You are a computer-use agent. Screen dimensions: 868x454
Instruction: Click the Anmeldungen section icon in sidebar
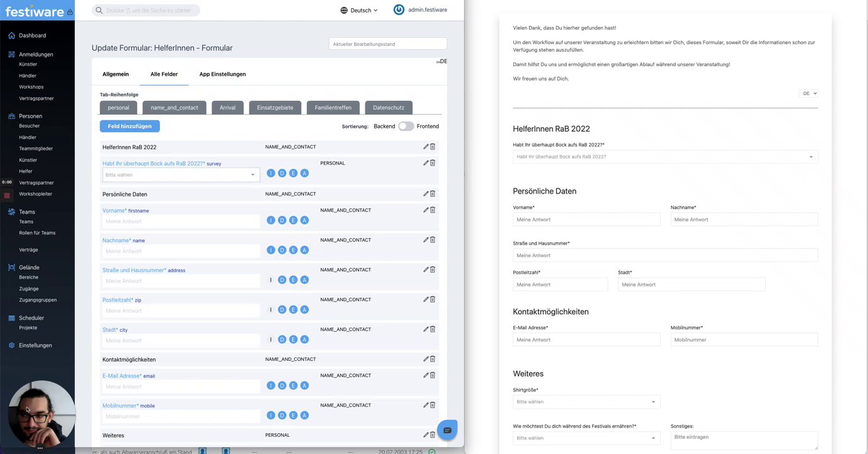coord(11,54)
